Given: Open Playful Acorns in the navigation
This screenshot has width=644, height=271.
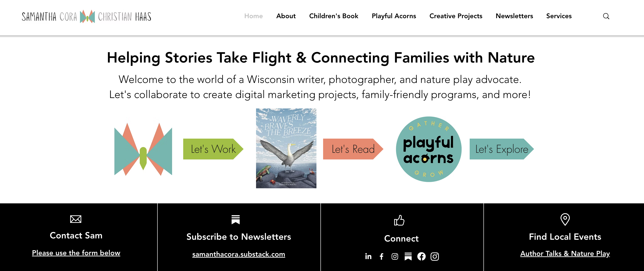Looking at the screenshot, I should 394,16.
